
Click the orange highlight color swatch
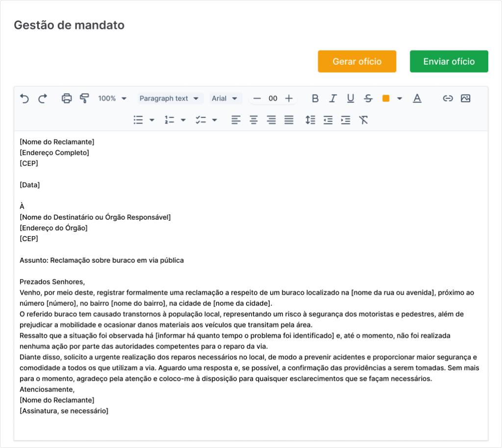click(386, 99)
